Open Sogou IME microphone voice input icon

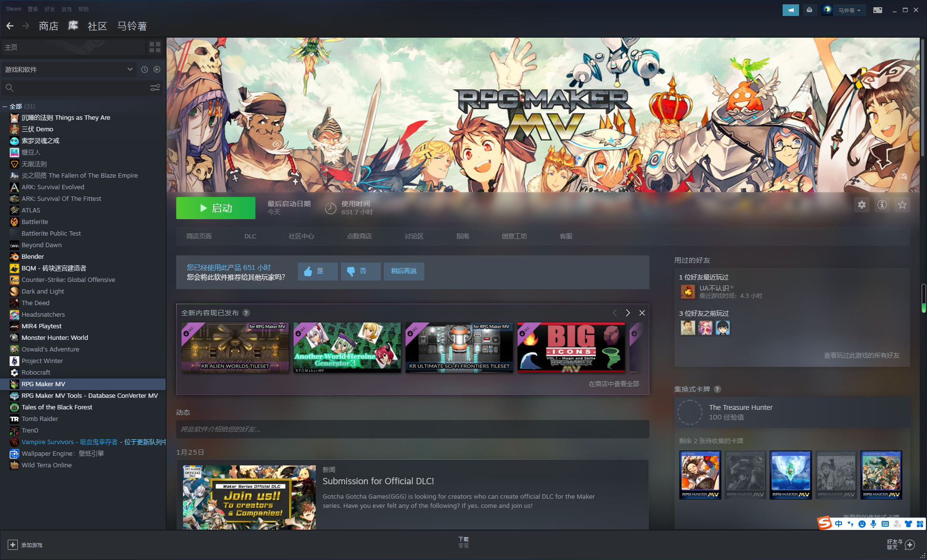point(873,524)
